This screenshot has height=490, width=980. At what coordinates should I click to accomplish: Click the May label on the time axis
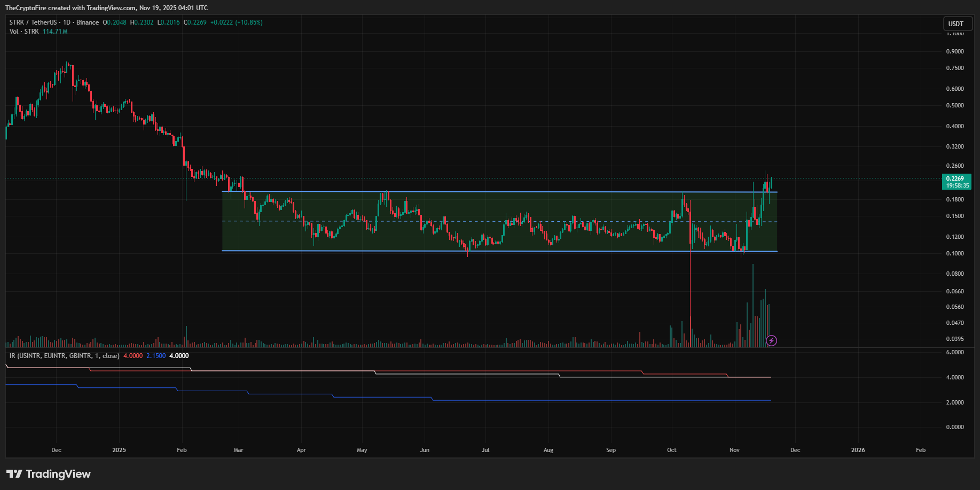pos(362,450)
